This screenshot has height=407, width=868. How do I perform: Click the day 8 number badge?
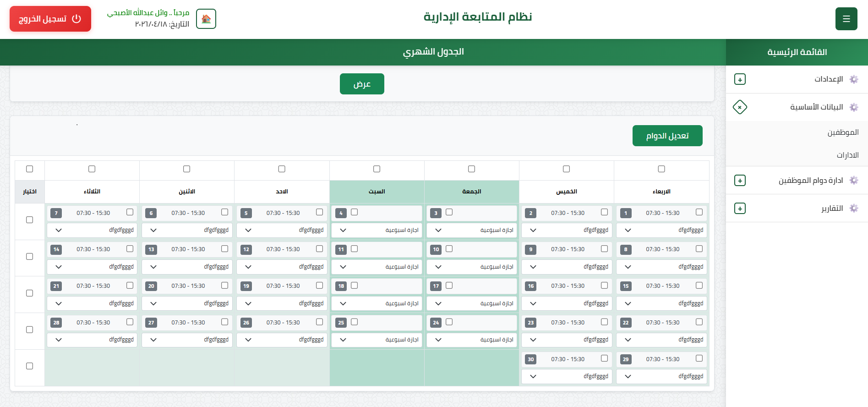click(x=626, y=250)
